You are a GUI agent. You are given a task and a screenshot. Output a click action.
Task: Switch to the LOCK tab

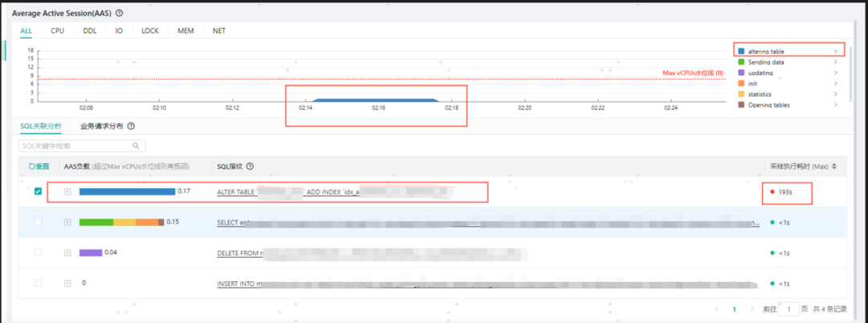(x=150, y=31)
